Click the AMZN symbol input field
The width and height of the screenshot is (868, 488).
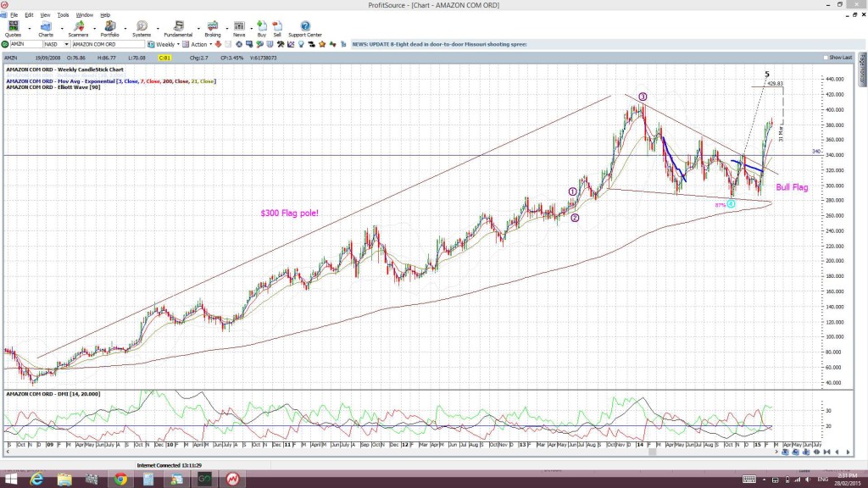coord(26,44)
